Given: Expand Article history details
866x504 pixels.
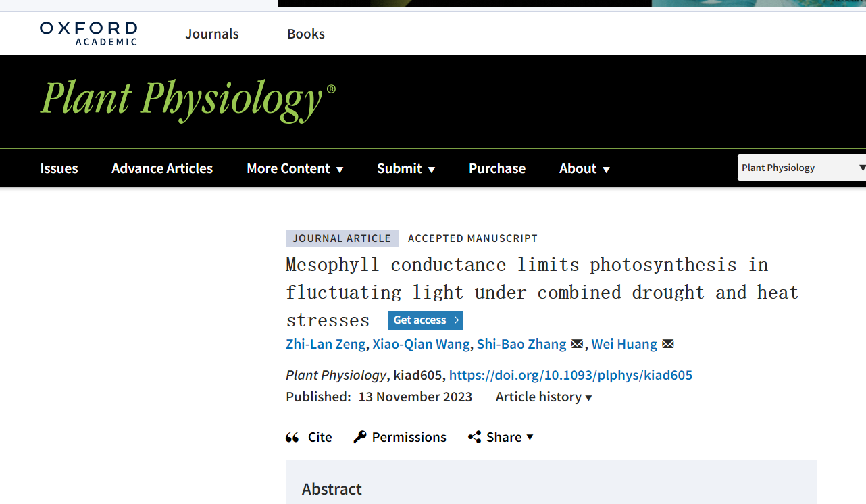Looking at the screenshot, I should [543, 397].
